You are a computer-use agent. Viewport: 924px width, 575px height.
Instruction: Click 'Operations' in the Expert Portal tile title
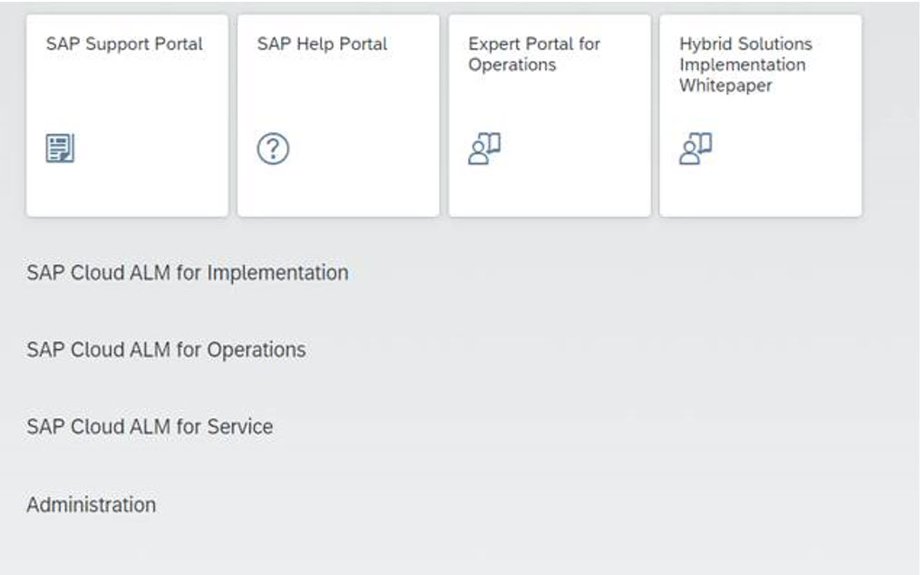512,64
